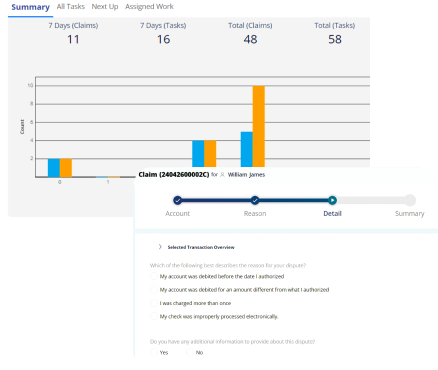Click the blue bar at category 0
This screenshot has width=438, height=370.
point(54,168)
